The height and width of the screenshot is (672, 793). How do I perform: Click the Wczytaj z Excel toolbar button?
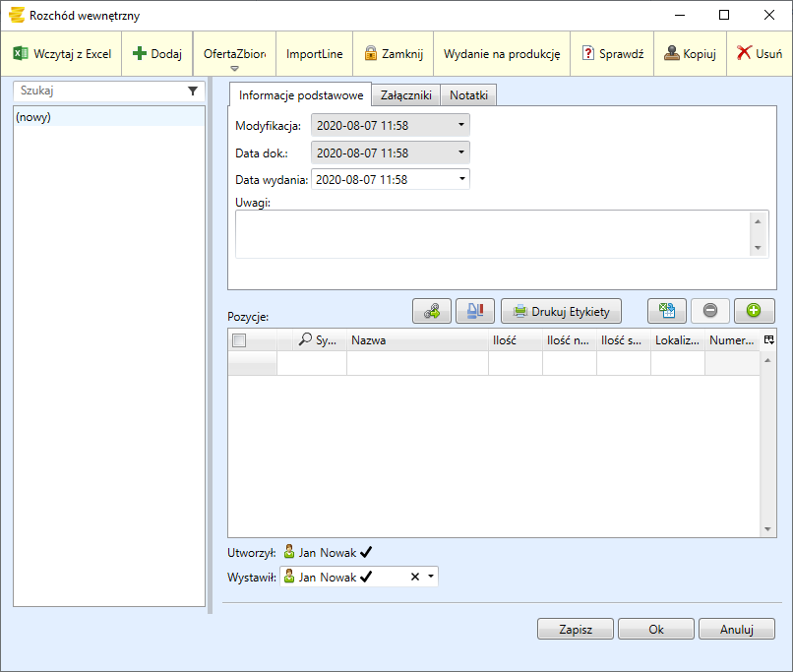point(62,54)
